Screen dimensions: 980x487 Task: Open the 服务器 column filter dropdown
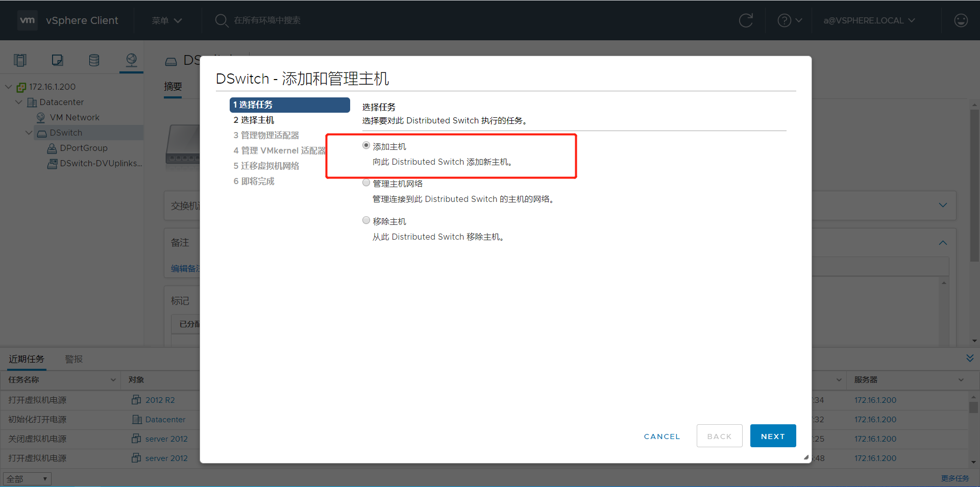pyautogui.click(x=962, y=379)
